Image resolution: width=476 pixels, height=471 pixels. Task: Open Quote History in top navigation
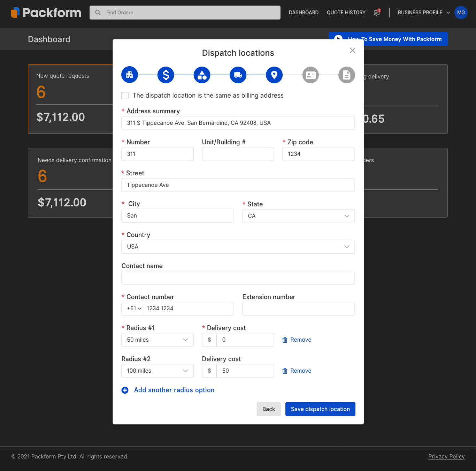tap(346, 13)
